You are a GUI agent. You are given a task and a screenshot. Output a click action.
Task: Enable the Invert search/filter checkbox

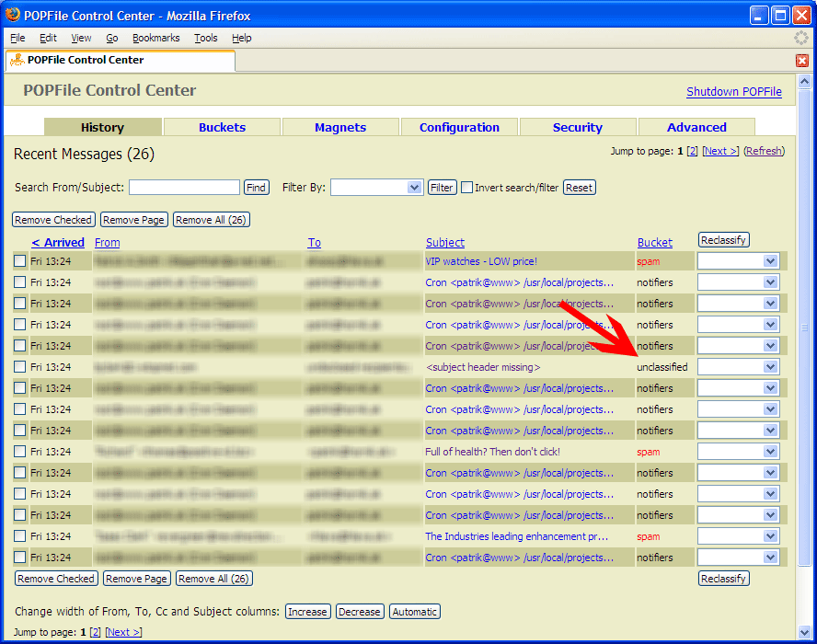click(466, 188)
